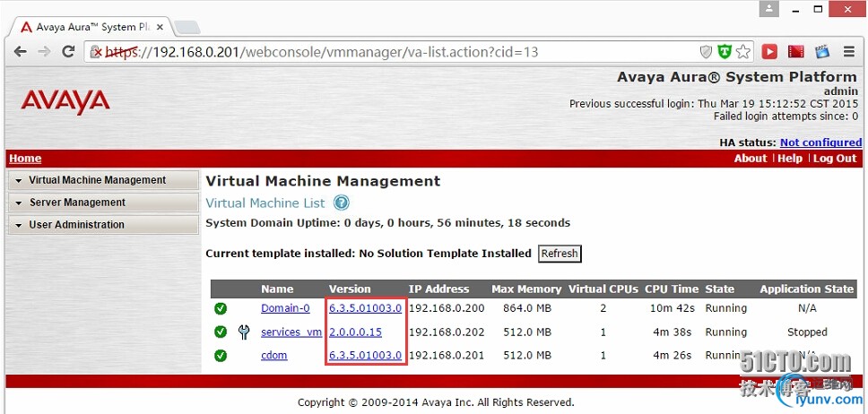Click the IP address 192.168.0.202 cell
Viewport: 868px width, 414px height.
tap(447, 332)
